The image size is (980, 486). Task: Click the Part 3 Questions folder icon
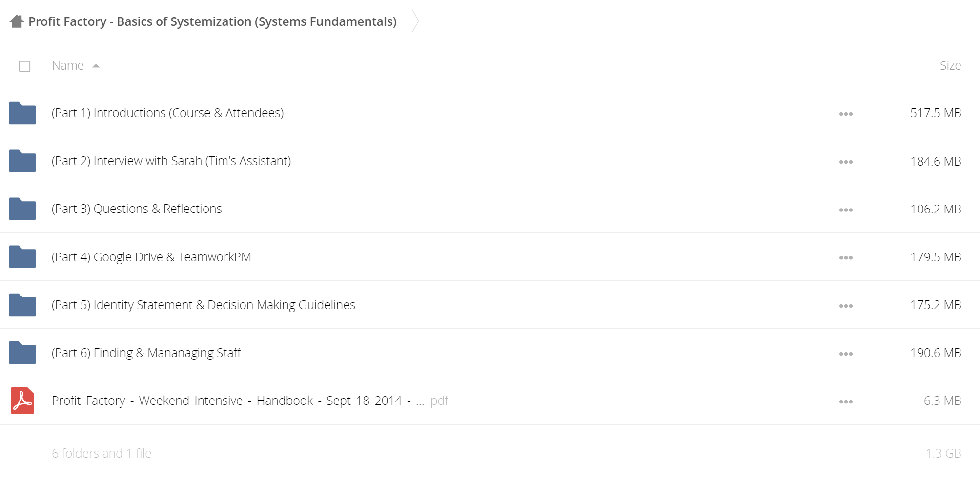[x=22, y=209]
